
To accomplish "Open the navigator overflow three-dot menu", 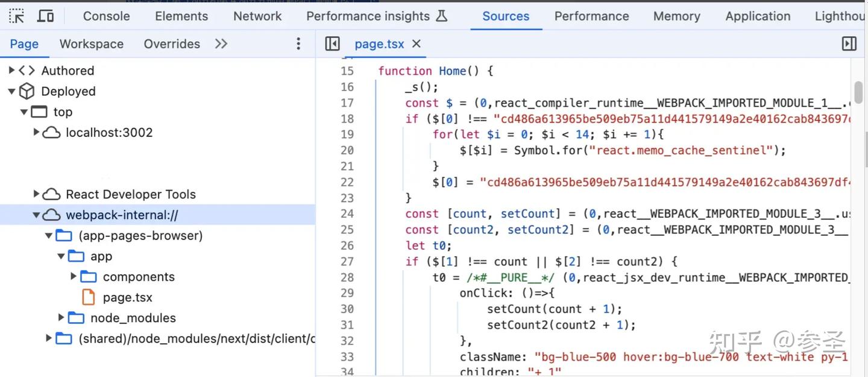I will click(298, 43).
